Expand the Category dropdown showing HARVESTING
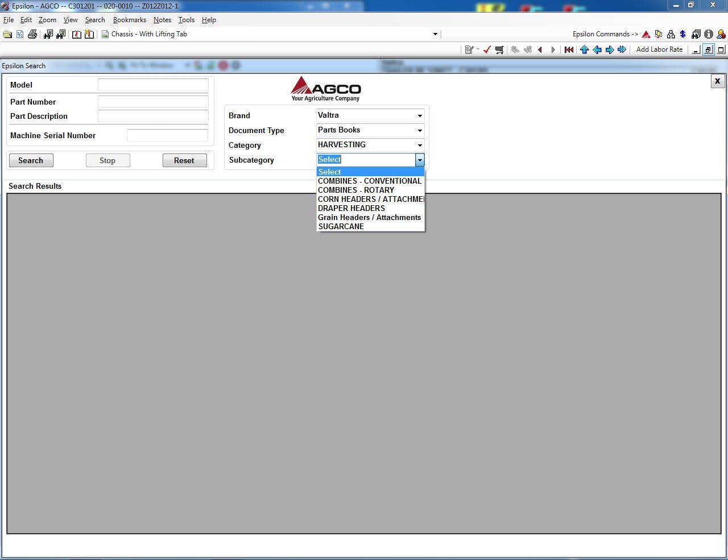The image size is (728, 560). pos(370,145)
